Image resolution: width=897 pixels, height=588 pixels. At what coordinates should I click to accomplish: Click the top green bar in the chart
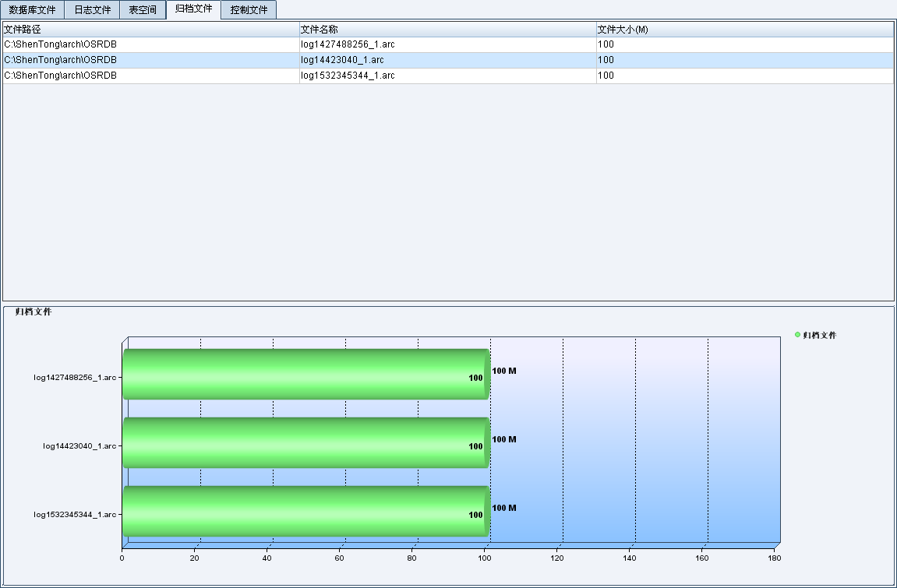pos(305,374)
